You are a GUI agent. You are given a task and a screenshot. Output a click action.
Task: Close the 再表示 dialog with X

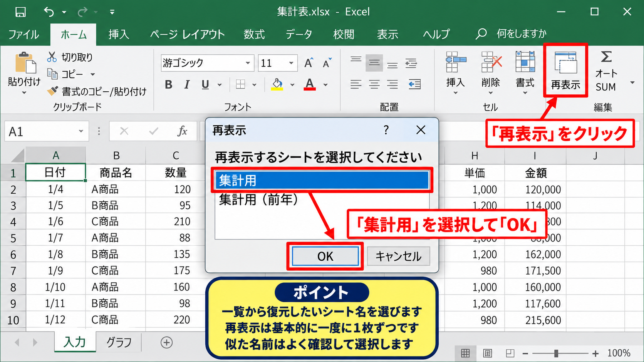(421, 130)
